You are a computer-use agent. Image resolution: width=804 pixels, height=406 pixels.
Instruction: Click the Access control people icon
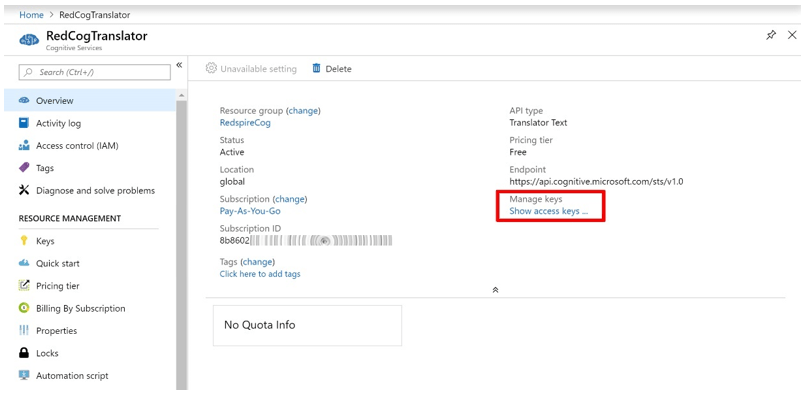pos(24,146)
